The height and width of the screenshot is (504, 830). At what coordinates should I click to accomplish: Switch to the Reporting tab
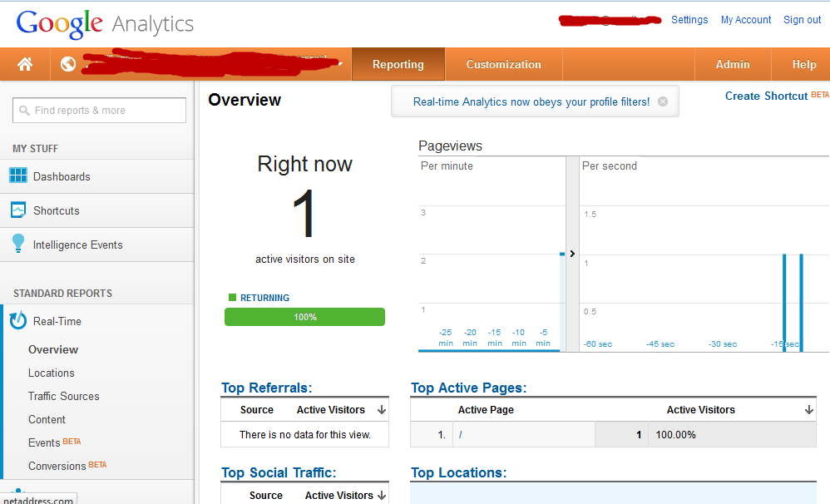coord(398,64)
